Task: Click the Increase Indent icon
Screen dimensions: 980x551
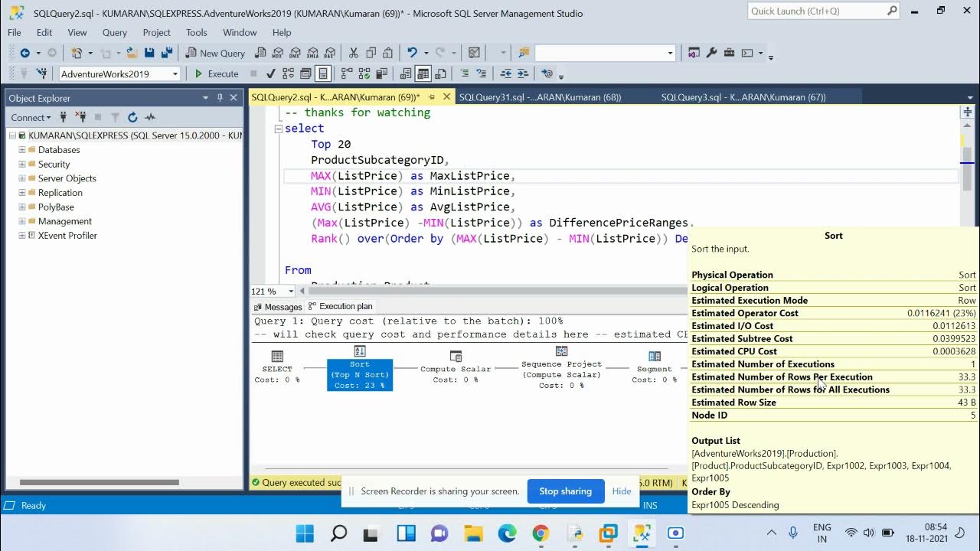Action: (524, 73)
